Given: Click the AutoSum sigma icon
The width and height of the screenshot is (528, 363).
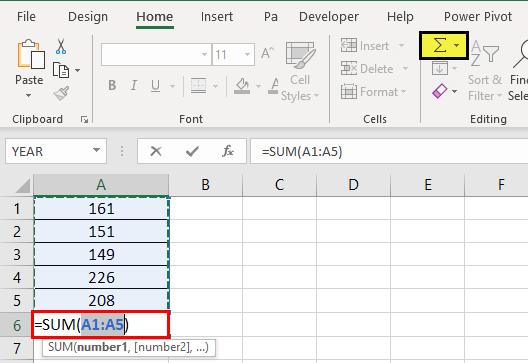Looking at the screenshot, I should 439,45.
